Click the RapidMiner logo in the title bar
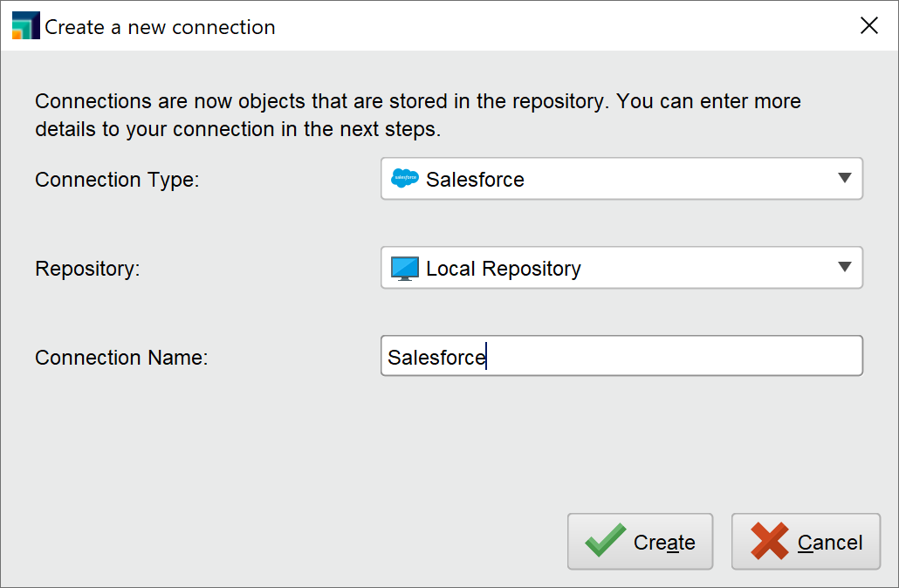The height and width of the screenshot is (588, 899). click(25, 24)
